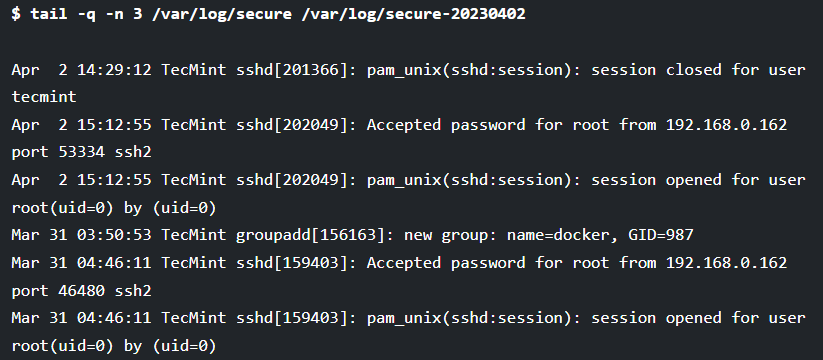823x360 pixels.
Task: Click IP 192.168.0.162 in Mar 31 entry
Action: click(x=726, y=262)
